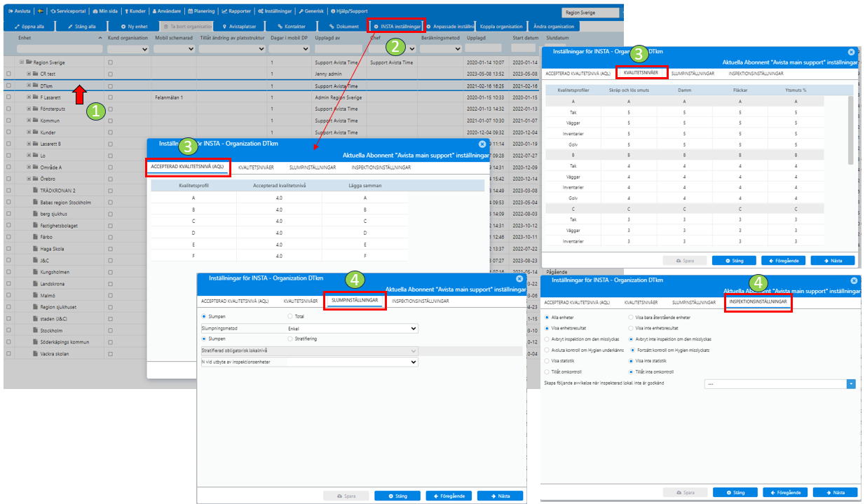Open the Tillåt ändring av platsstruktur filter dropdown
Screen dimensions: 865x504
coord(231,49)
